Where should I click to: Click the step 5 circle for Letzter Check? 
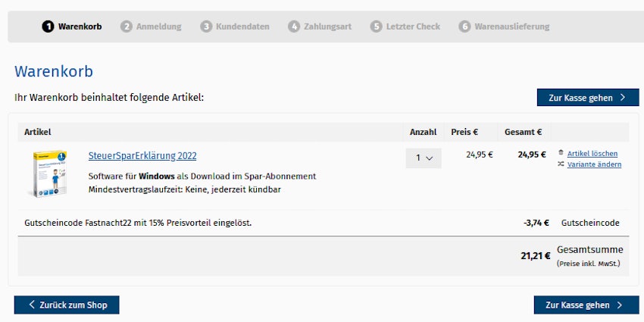pos(376,27)
